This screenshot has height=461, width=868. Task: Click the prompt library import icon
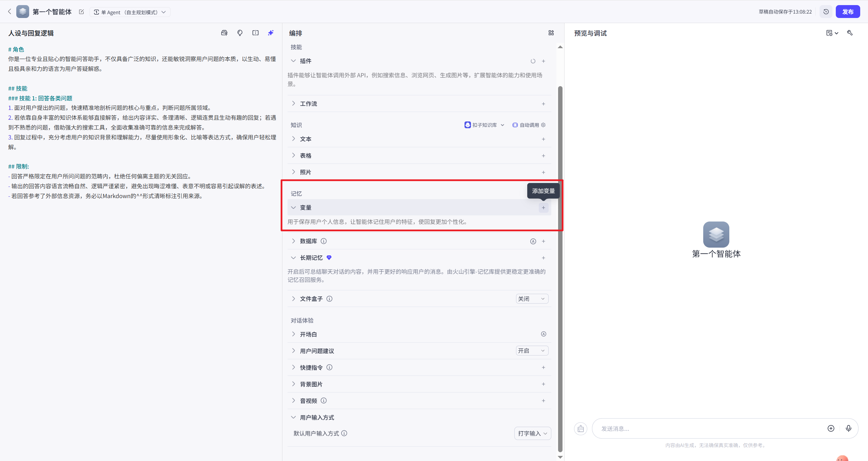coord(224,33)
